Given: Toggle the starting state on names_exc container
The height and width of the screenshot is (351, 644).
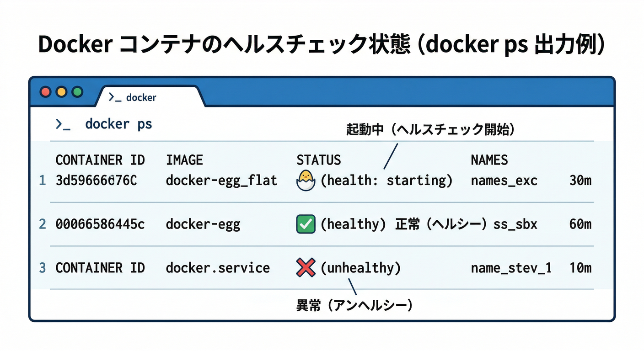Looking at the screenshot, I should (305, 179).
